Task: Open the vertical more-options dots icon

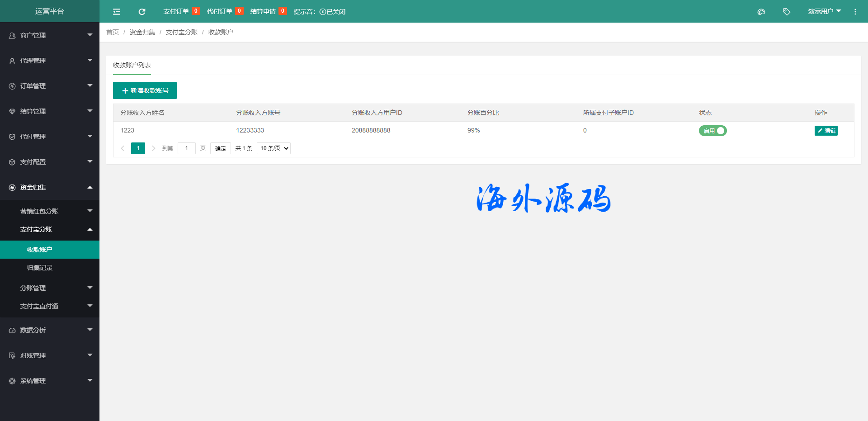Action: pos(855,12)
